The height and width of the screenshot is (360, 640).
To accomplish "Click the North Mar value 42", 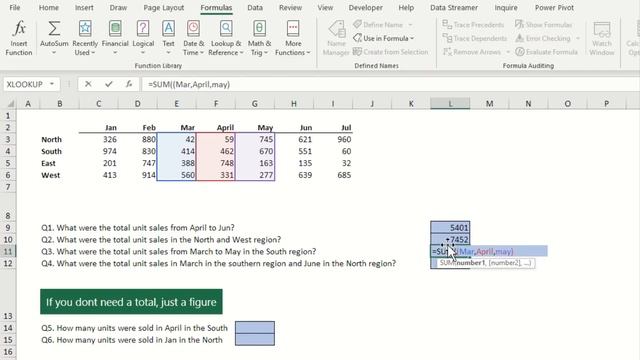I will click(x=176, y=139).
